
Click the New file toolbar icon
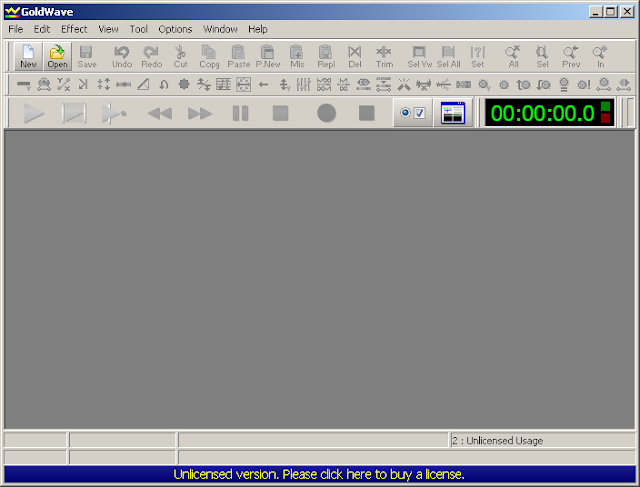28,57
